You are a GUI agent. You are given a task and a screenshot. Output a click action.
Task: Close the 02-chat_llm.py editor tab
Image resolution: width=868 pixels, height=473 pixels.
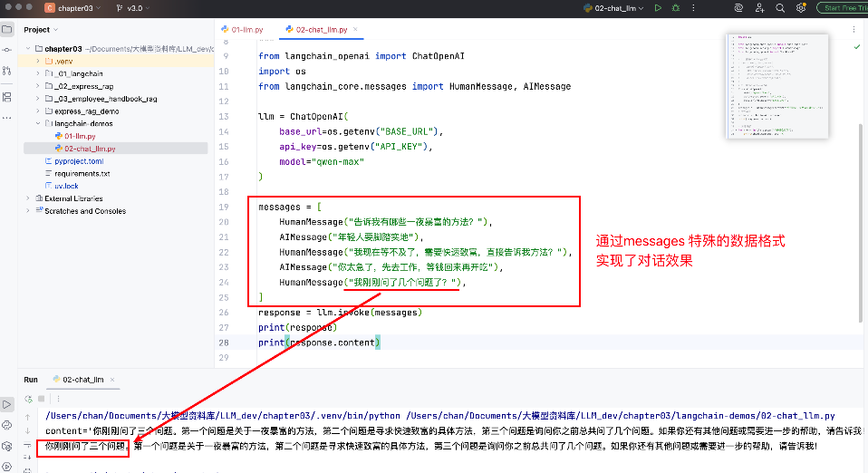tap(355, 29)
